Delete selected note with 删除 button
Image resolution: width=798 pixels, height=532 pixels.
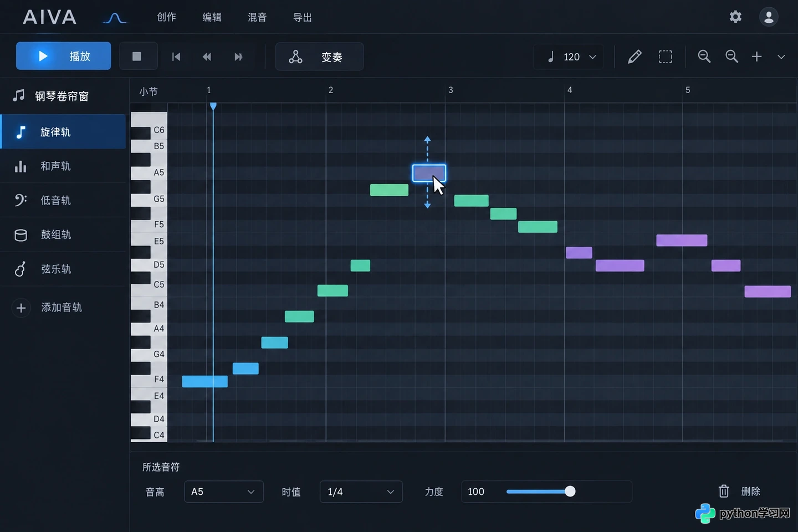(x=740, y=491)
